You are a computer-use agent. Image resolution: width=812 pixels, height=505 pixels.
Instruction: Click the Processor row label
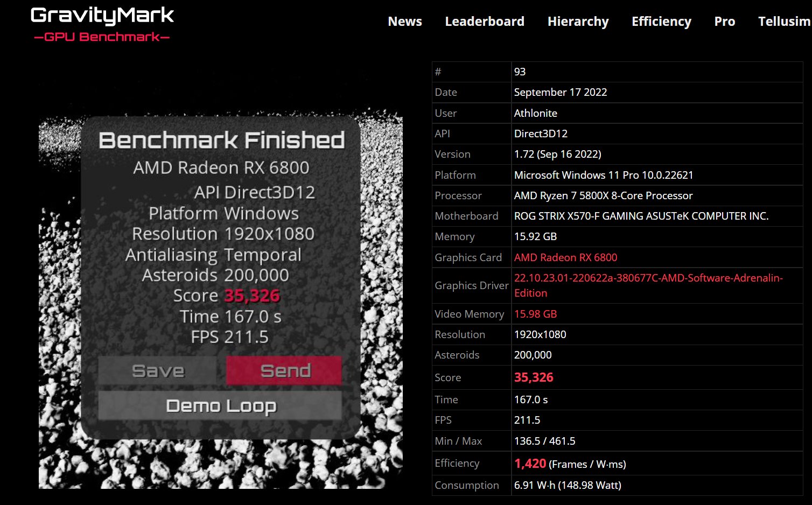(458, 195)
